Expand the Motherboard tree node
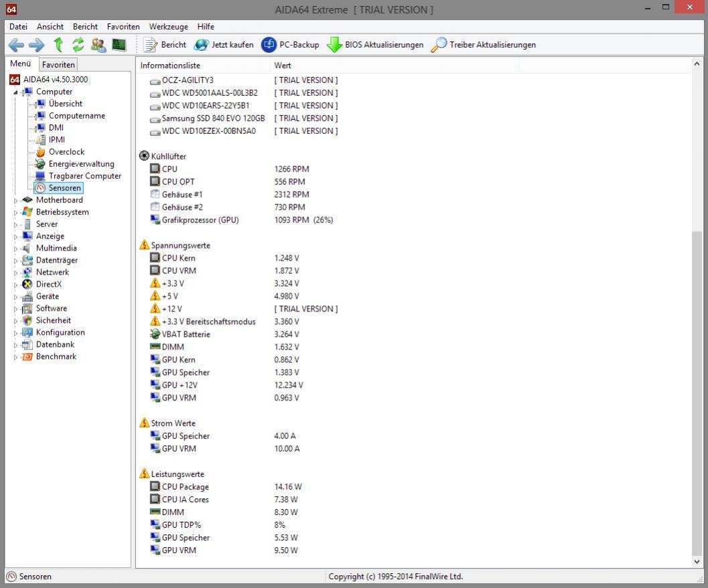The height and width of the screenshot is (588, 708). tap(16, 200)
